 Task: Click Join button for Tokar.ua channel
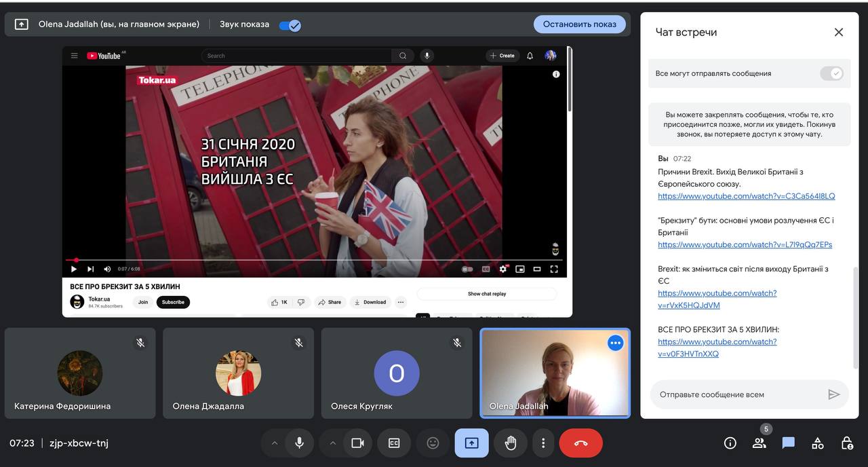[x=143, y=302]
